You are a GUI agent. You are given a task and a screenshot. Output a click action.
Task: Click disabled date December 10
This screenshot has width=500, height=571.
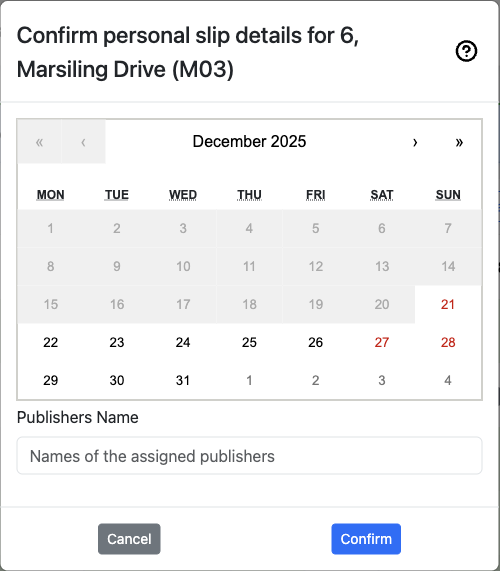coord(183,267)
